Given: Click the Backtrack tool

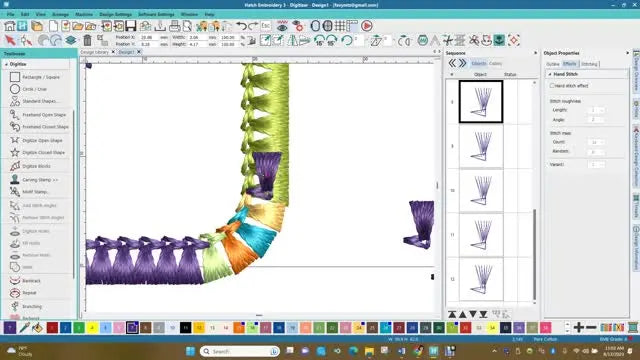Looking at the screenshot, I should click(x=25, y=281).
